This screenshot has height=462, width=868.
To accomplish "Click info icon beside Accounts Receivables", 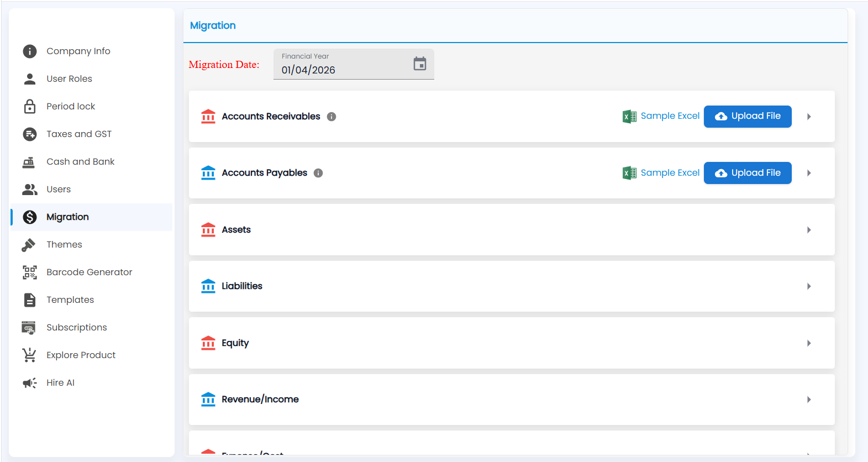I will click(x=332, y=117).
